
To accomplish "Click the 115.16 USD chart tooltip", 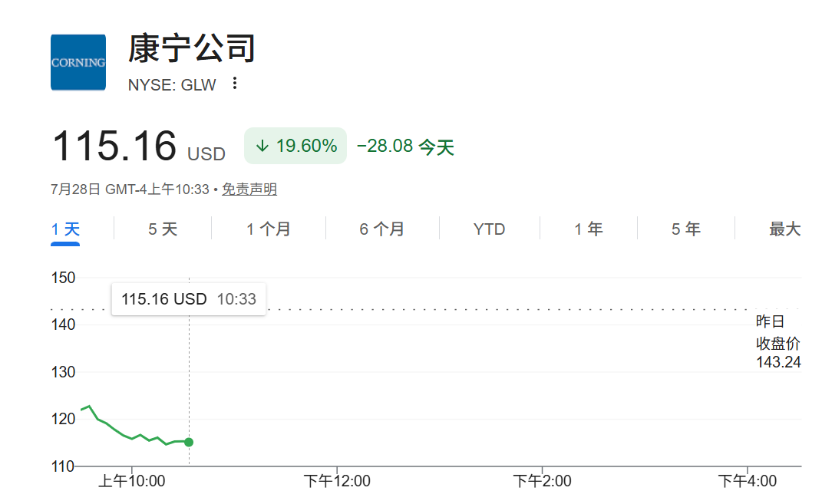I will coord(189,299).
